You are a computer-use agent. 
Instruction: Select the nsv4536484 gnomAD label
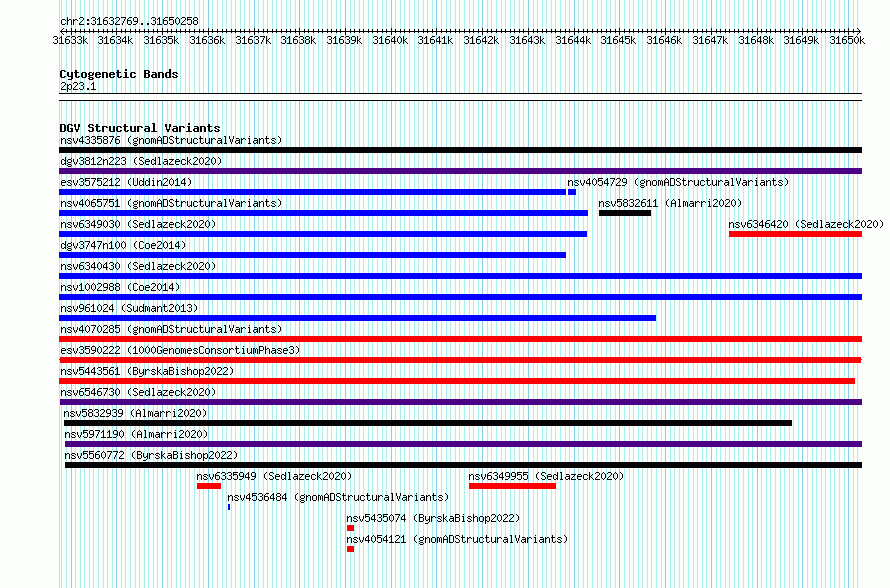(338, 497)
